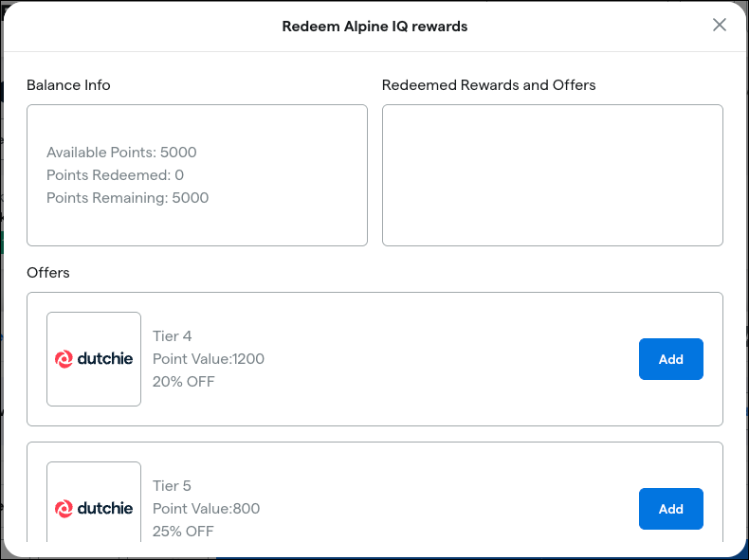The height and width of the screenshot is (560, 749).
Task: Close the Redeem Alpine IQ rewards dialog
Action: tap(719, 25)
